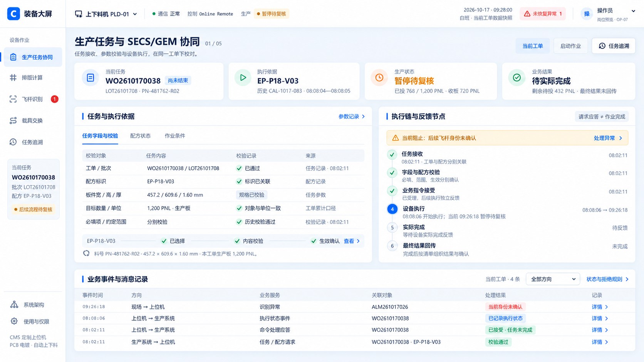Open the 全部方向 direction filter dropdown
Image resolution: width=644 pixels, height=362 pixels.
pyautogui.click(x=553, y=279)
